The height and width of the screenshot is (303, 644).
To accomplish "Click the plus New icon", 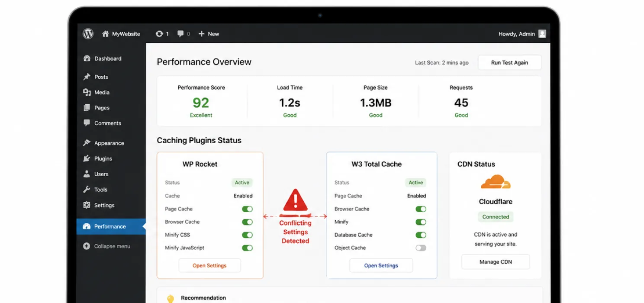I will 201,34.
